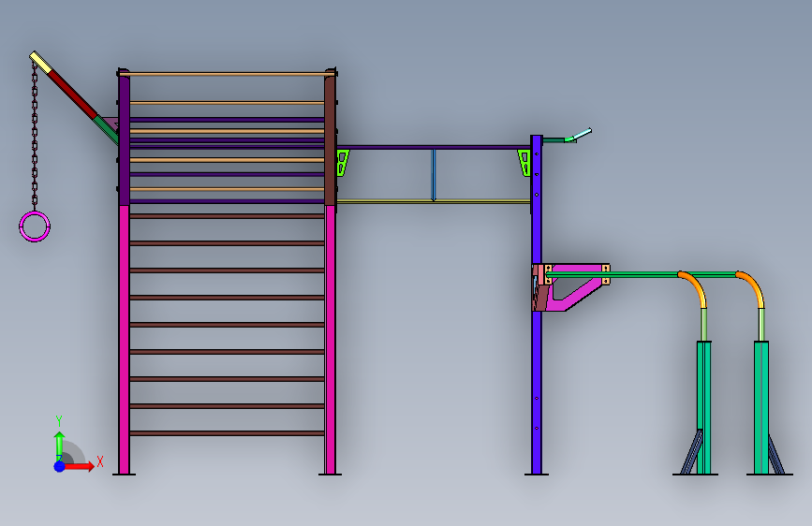Select the left orange curved elbow
Screen dimensions: 812x526
click(x=696, y=287)
